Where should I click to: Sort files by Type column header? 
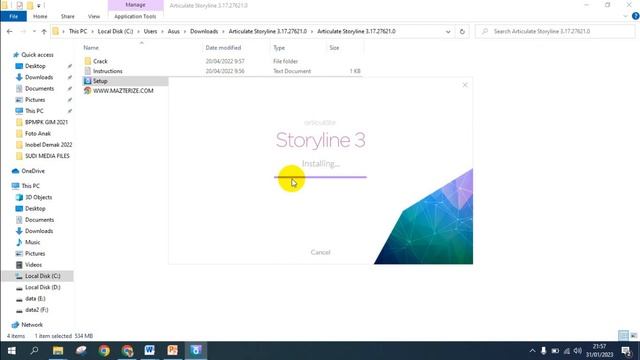click(x=279, y=48)
